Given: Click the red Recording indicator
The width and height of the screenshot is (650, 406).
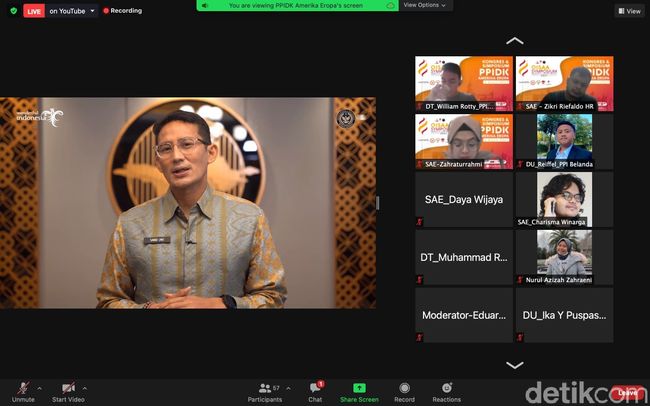Looking at the screenshot, I should [x=124, y=11].
